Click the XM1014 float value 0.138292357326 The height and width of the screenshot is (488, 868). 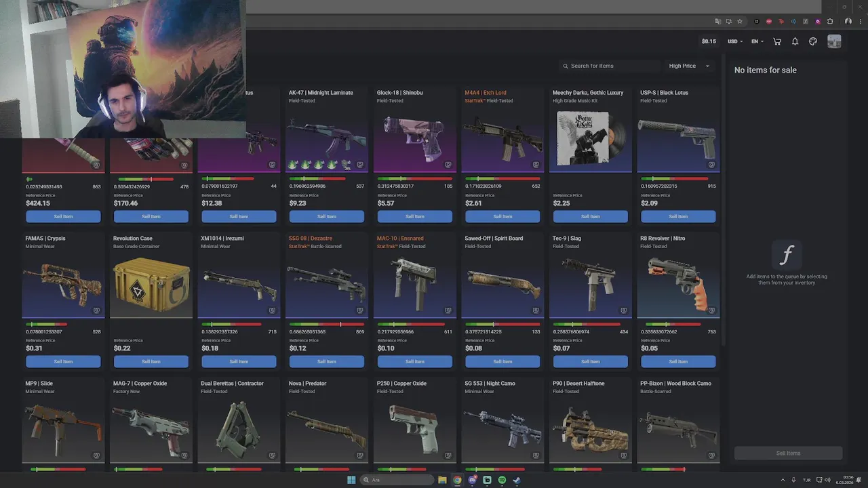(x=219, y=332)
